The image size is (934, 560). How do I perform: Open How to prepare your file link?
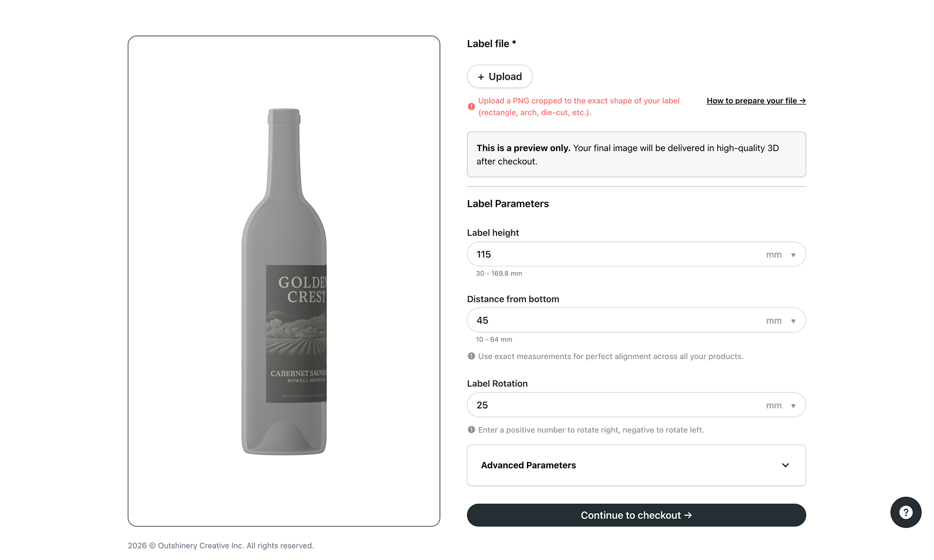click(x=756, y=101)
